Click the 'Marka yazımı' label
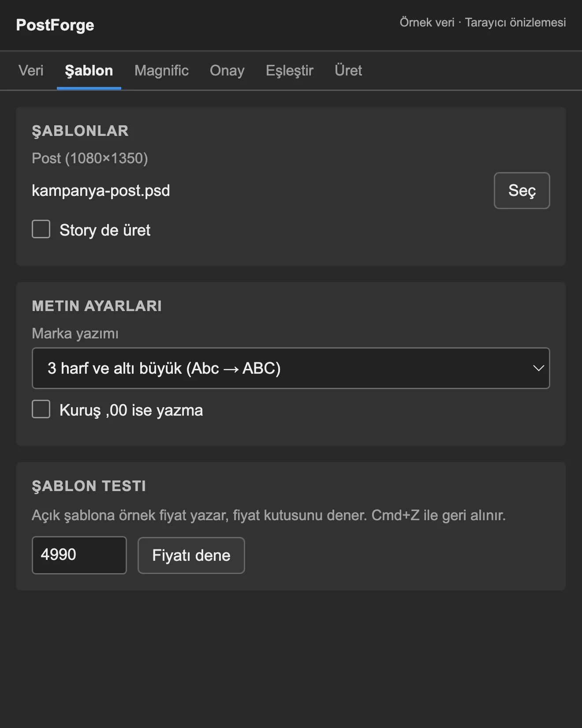The height and width of the screenshot is (728, 582). (75, 334)
